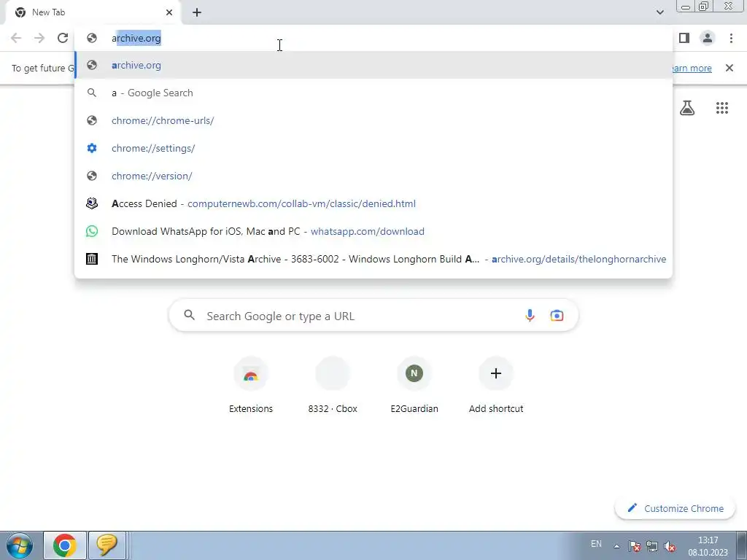The height and width of the screenshot is (560, 747).
Task: Open the Google apps grid
Action: click(722, 108)
